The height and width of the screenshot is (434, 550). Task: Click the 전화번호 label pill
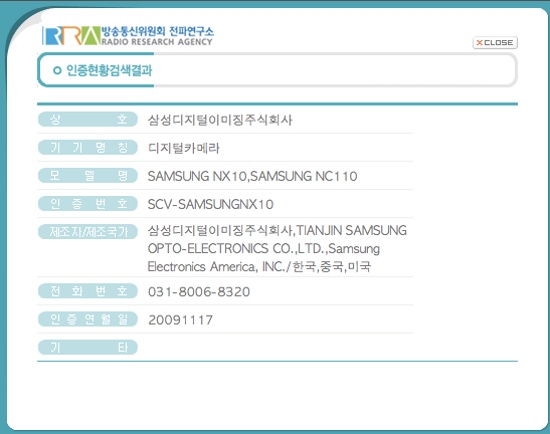[x=88, y=291]
